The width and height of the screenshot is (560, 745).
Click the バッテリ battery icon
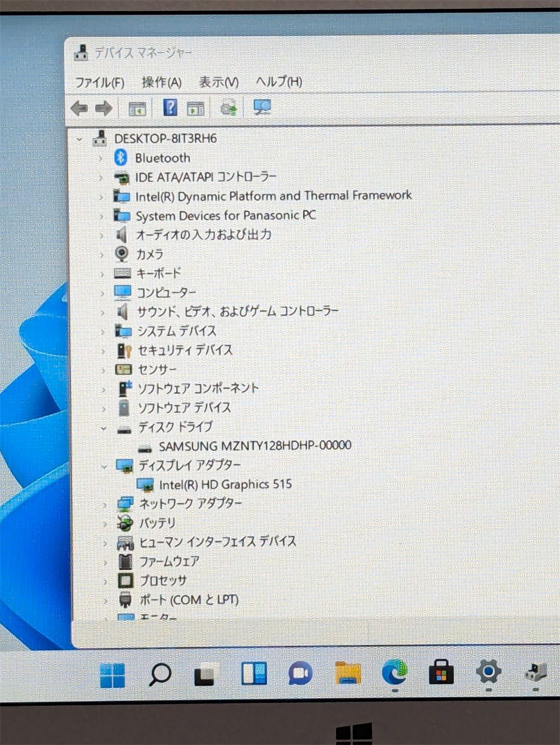pos(125,523)
